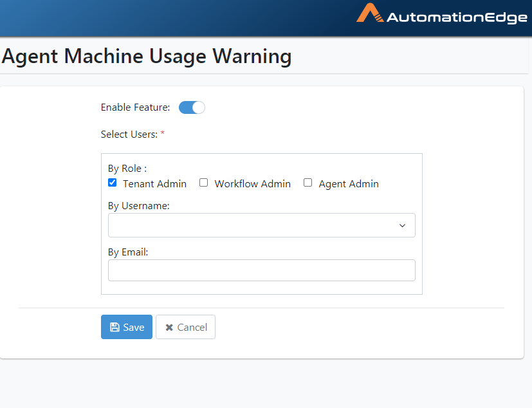Click the AutomationEdge brand name text

(457, 17)
